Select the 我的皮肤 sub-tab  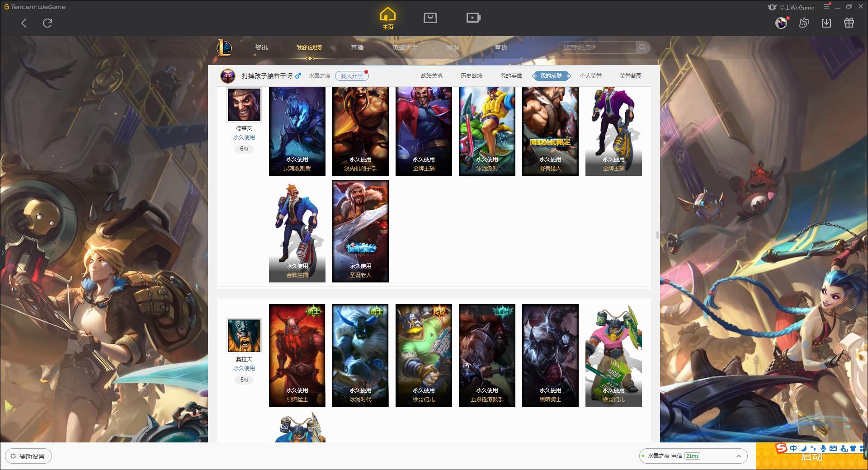[551, 76]
